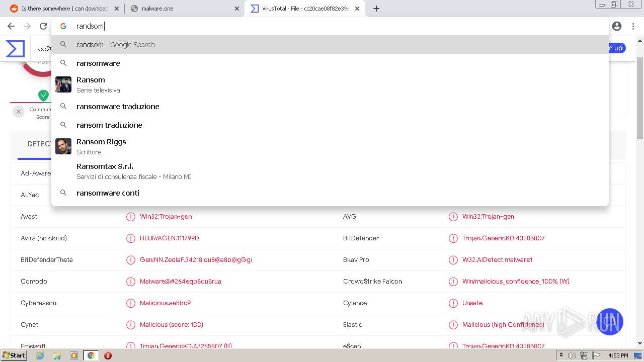Image resolution: width=644 pixels, height=362 pixels.
Task: Click the network tray icon
Action: point(584,355)
